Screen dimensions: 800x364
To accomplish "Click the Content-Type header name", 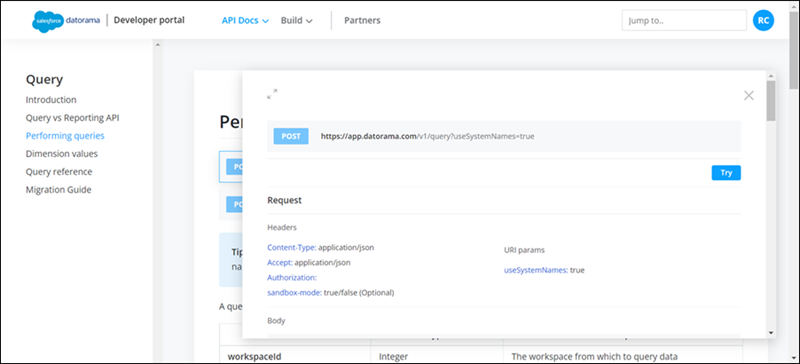I will coord(291,248).
